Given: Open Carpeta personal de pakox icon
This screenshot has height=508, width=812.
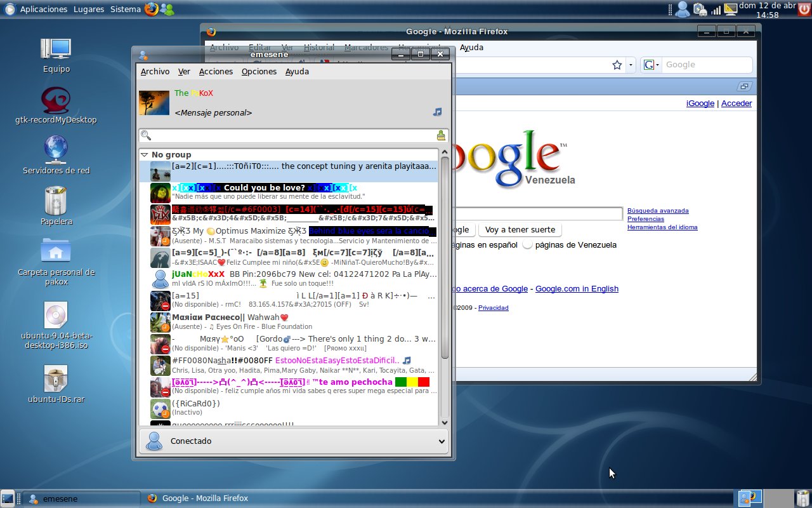Looking at the screenshot, I should click(56, 258).
